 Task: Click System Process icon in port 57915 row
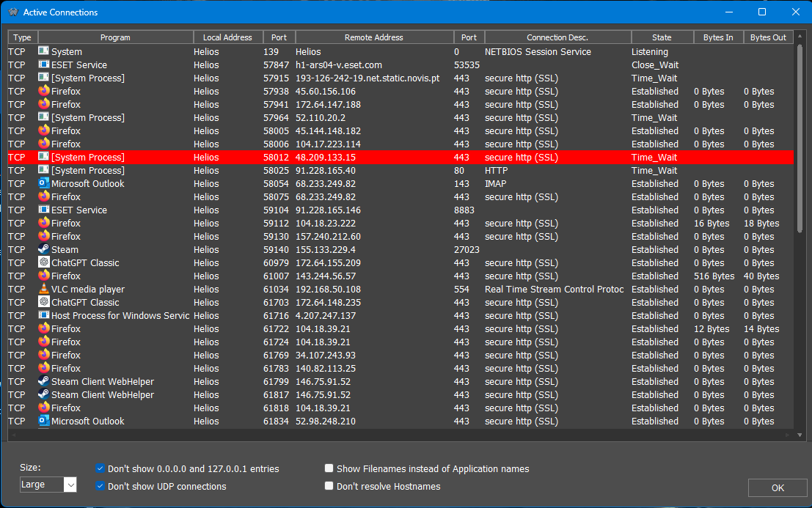point(43,78)
